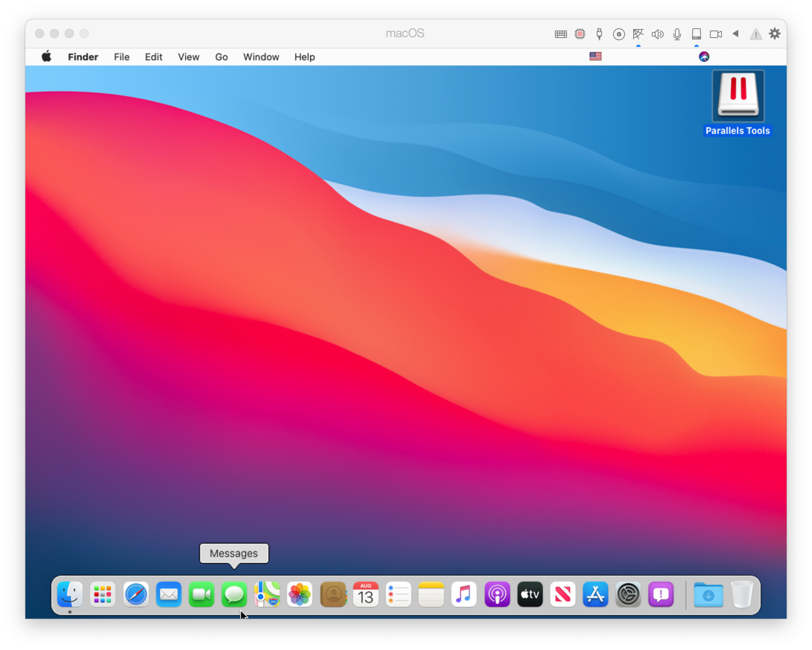Open the hard disk device icon
This screenshot has width=812, height=650.
pyautogui.click(x=697, y=34)
